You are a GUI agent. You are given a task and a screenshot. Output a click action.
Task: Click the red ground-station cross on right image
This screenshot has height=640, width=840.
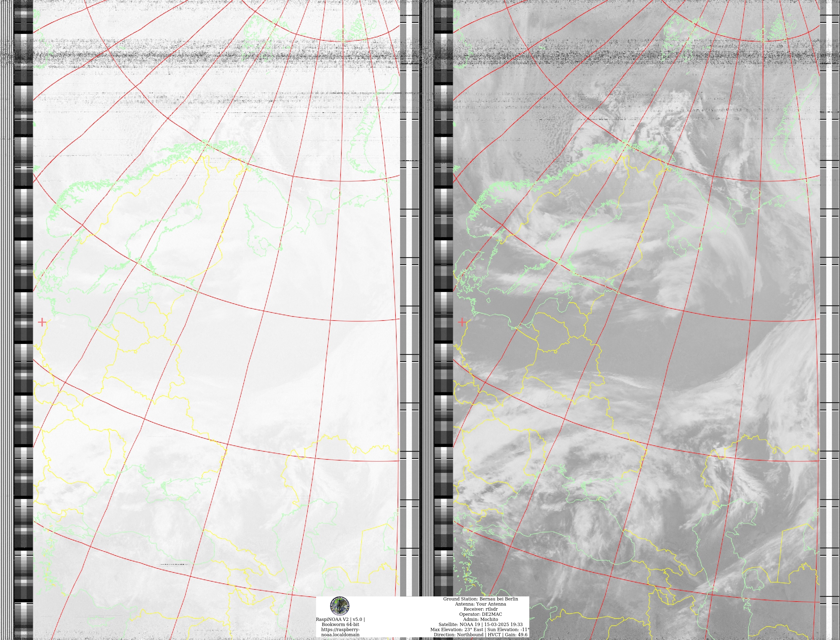462,322
